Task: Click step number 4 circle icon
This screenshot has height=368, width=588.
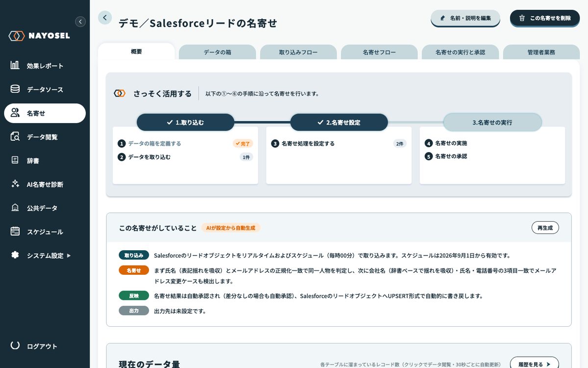Action: (429, 144)
